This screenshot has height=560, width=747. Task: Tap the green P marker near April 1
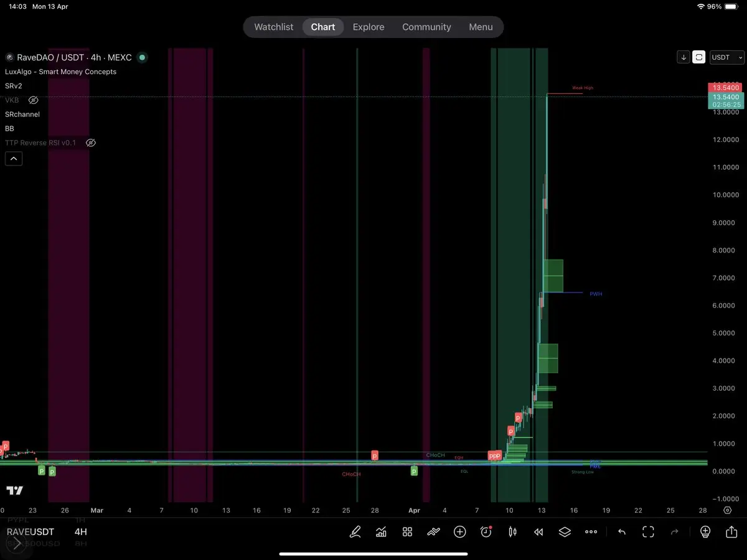pyautogui.click(x=414, y=471)
